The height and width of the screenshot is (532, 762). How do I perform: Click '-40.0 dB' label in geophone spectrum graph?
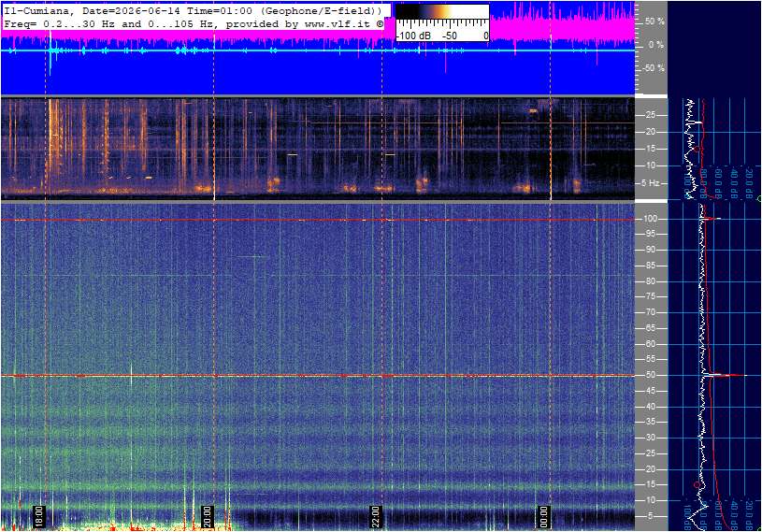(734, 181)
